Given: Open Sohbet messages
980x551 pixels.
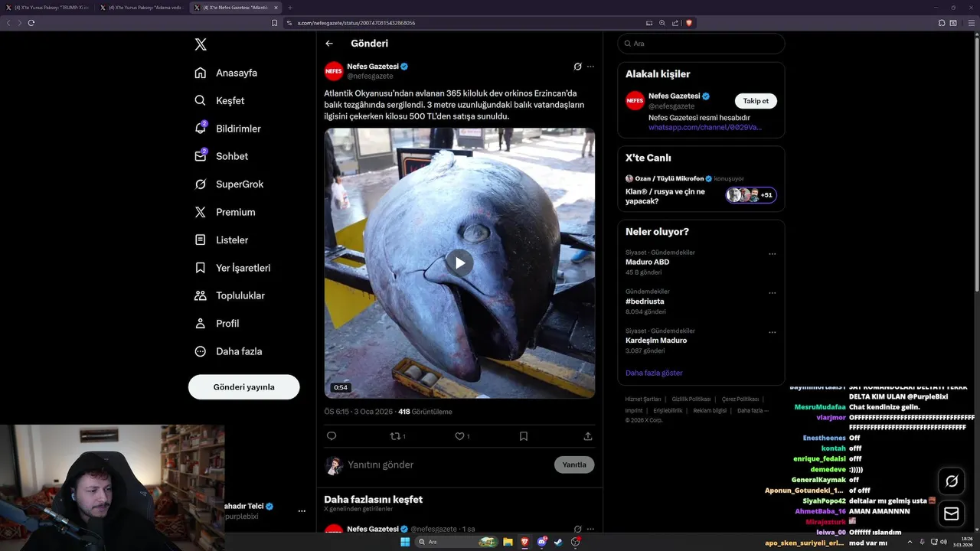Looking at the screenshot, I should (x=221, y=156).
